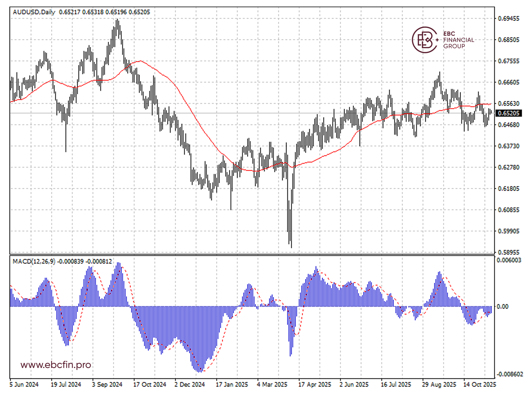Open the www.ebcfin.pro website link
Image resolution: width=532 pixels, height=397 pixels.
click(x=56, y=365)
